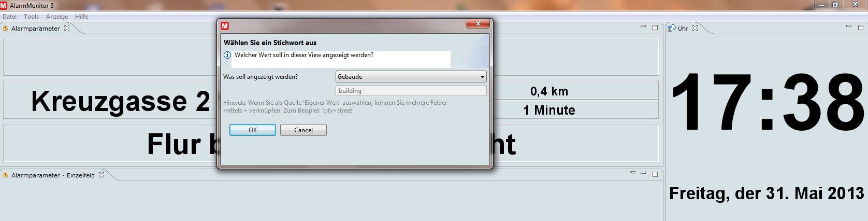Viewport: 868px width, 221px height.
Task: Open the Tools menu
Action: tap(31, 17)
